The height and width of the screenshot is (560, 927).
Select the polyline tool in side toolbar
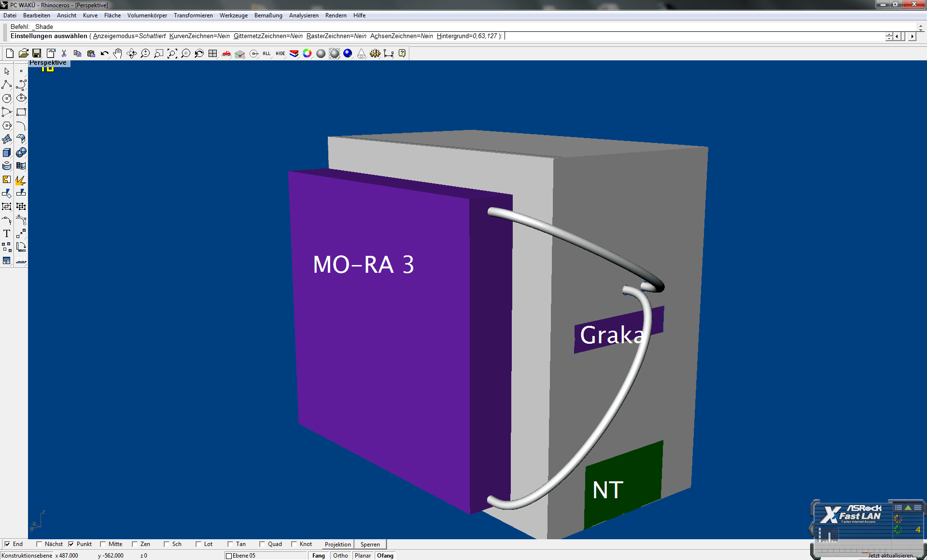7,85
